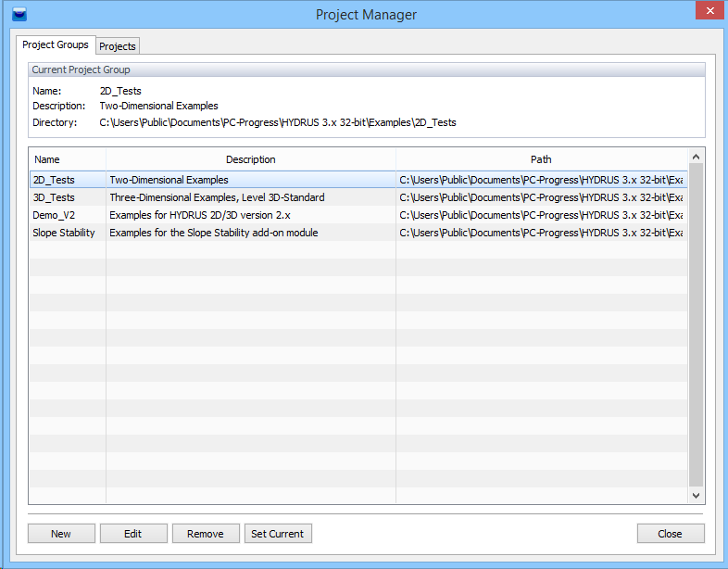Select the 2D_Tests row in the list
This screenshot has width=728, height=569.
pos(358,180)
